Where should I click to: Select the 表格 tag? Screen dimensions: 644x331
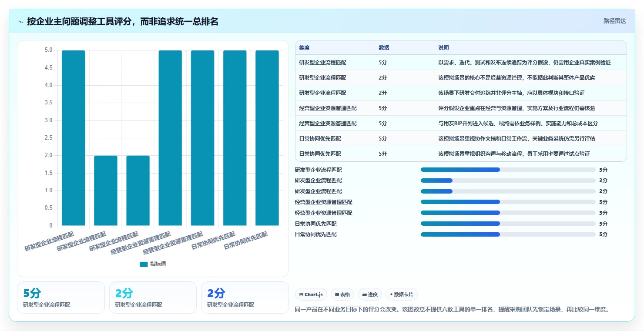342,294
